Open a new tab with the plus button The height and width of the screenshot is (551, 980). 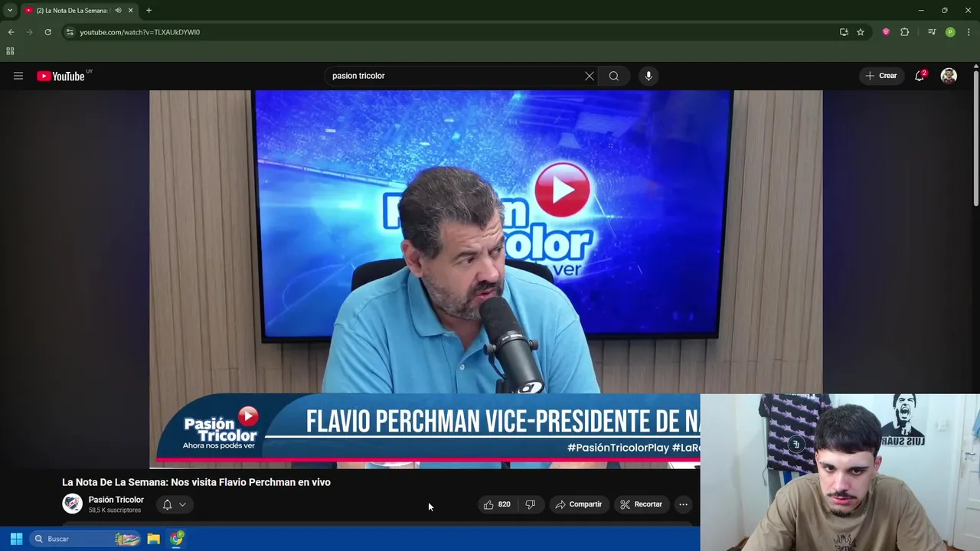(149, 11)
